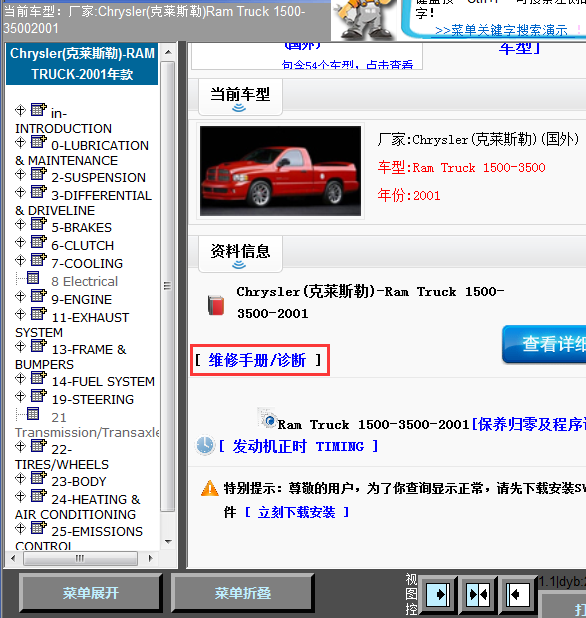Click the table icon beside 24-HEATING
This screenshot has width=586, height=618.
pyautogui.click(x=39, y=495)
